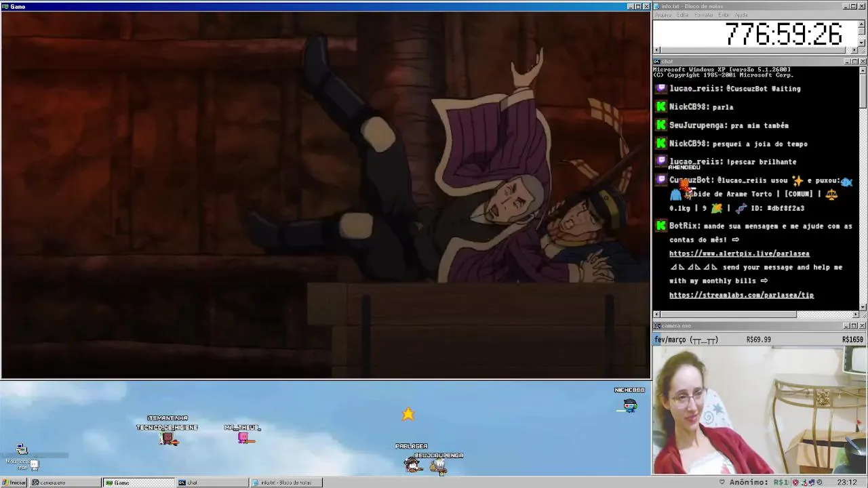Screen dimensions: 868x488
Task: Click the Notepad vertical scrollbar up arrow
Action: point(863,23)
